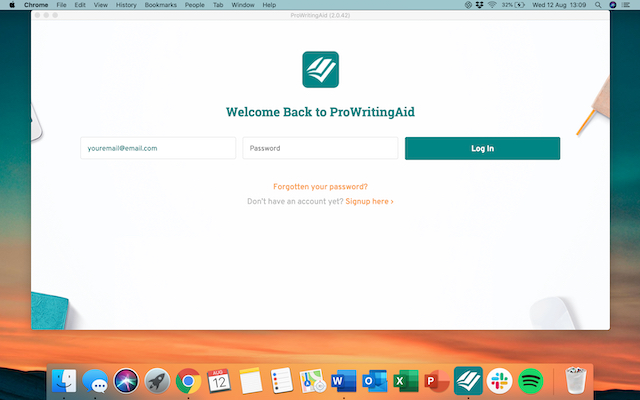Open the Trash in the dock

tap(576, 381)
